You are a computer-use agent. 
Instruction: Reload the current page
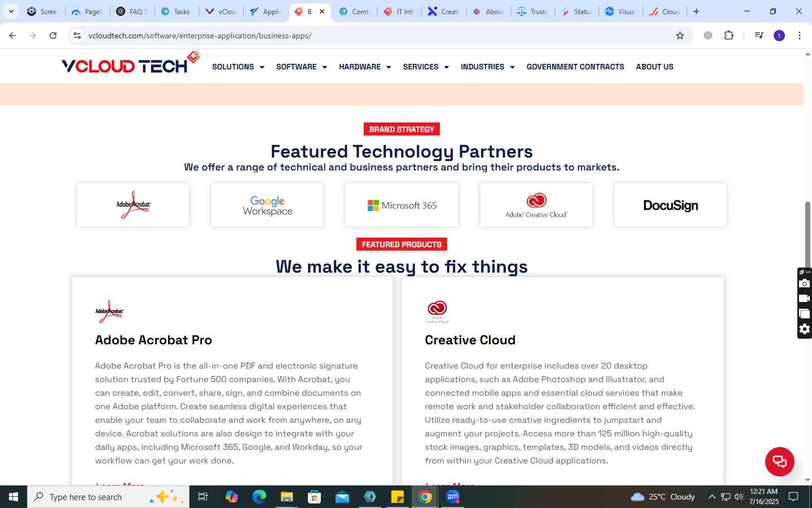[x=53, y=36]
